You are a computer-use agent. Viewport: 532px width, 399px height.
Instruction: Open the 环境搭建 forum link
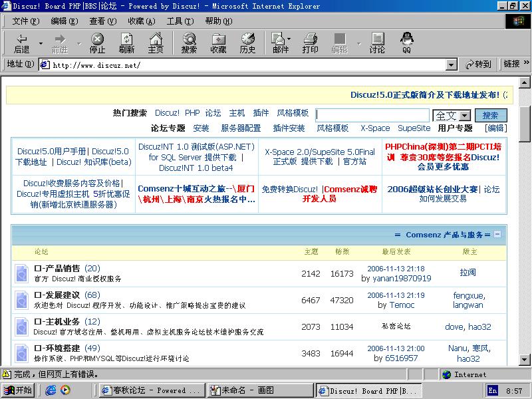click(57, 348)
